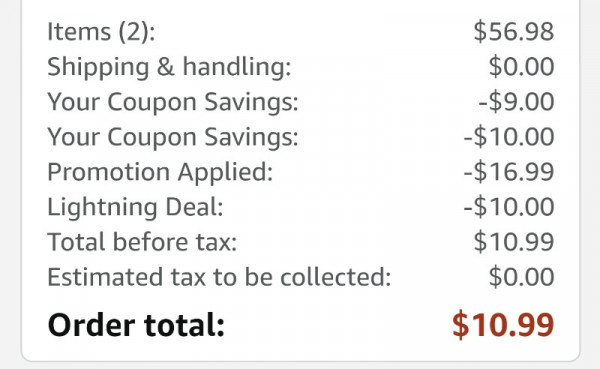Image resolution: width=600 pixels, height=369 pixels.
Task: Click the first Your Coupon Savings label
Action: [x=173, y=102]
